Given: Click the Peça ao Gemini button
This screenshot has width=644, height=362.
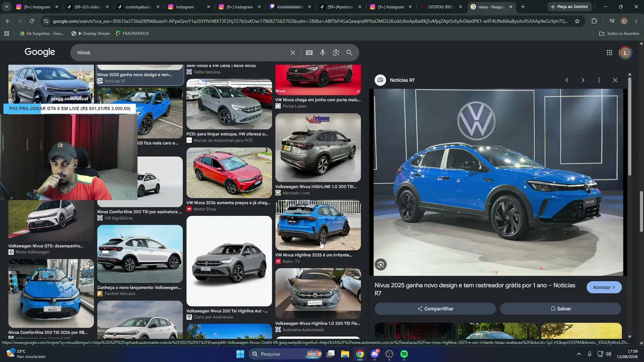Looking at the screenshot, I should point(569,7).
